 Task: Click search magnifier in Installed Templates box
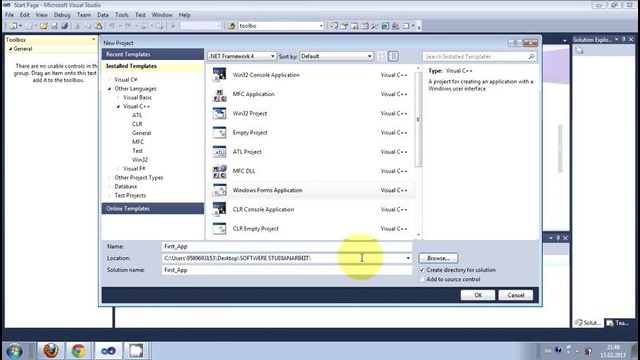click(x=531, y=56)
